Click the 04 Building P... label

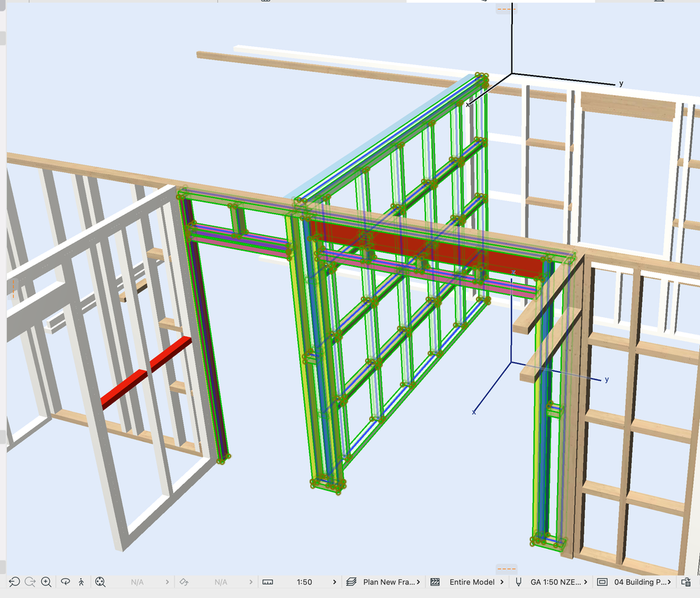pyautogui.click(x=640, y=582)
